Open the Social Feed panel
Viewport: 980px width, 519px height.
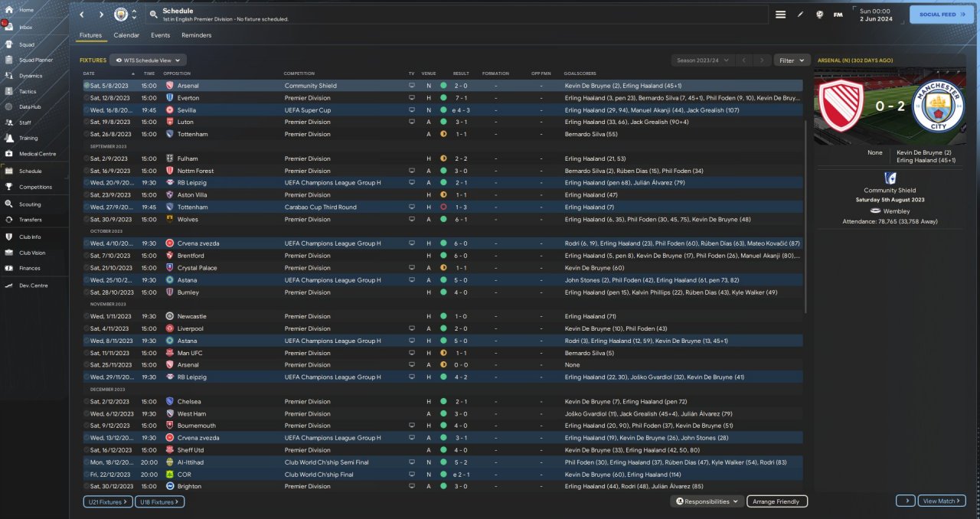pos(941,15)
